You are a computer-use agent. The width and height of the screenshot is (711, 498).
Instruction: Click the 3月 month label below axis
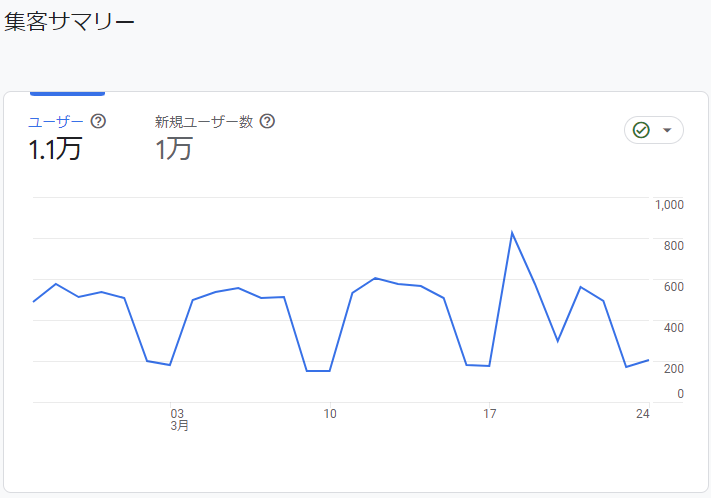(179, 426)
